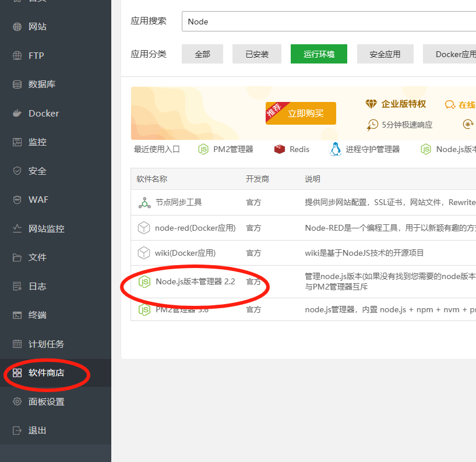Open the Node.js版本 recent shortcut
This screenshot has height=462, width=476.
point(448,149)
